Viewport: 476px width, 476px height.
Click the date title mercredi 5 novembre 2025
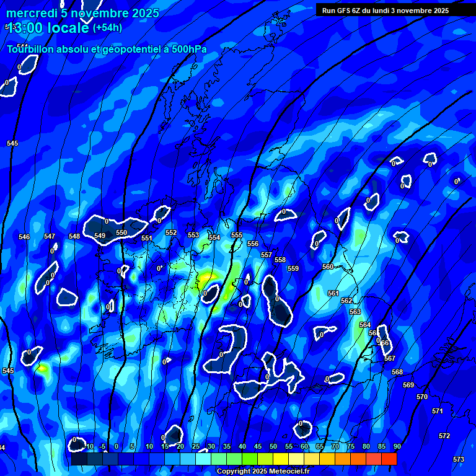[x=82, y=13]
